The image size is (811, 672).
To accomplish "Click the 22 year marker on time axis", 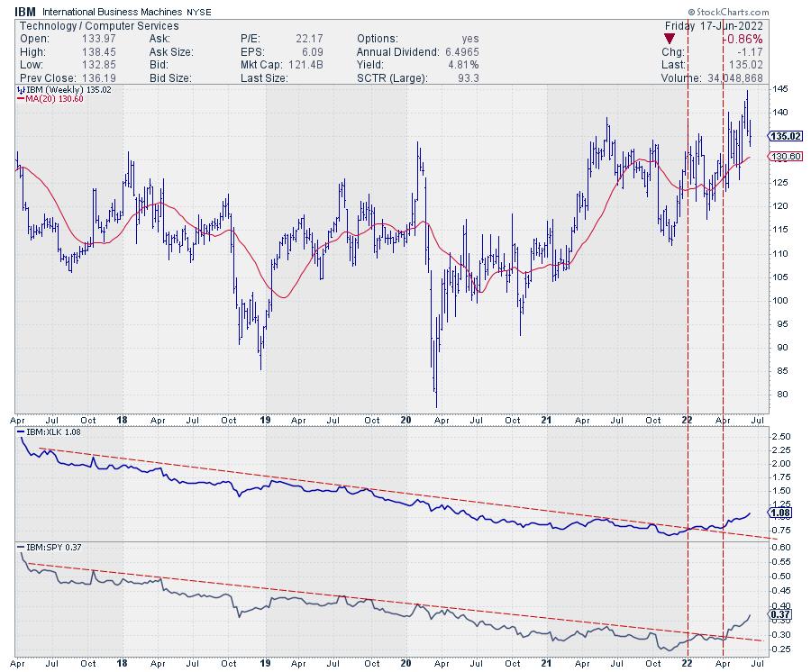I will [686, 420].
